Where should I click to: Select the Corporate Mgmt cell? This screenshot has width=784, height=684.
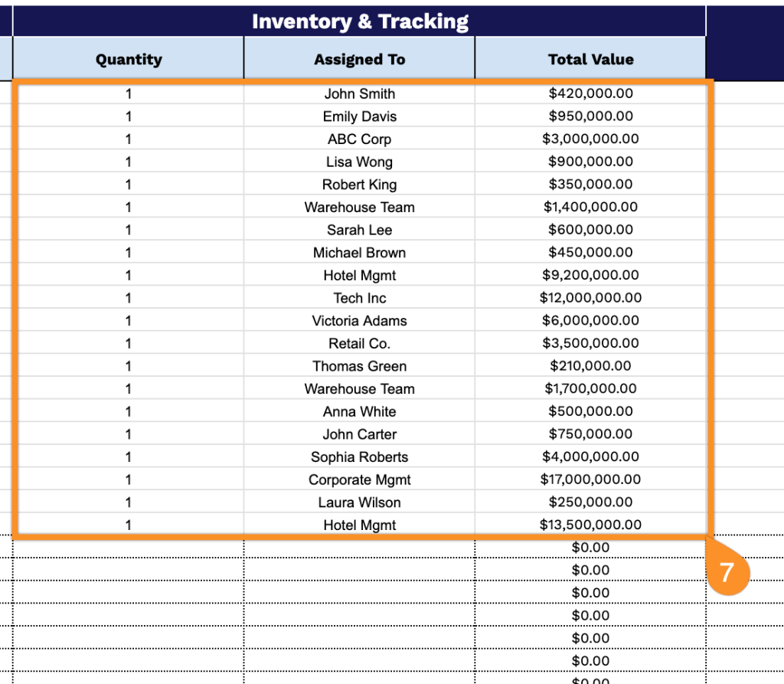coord(359,479)
